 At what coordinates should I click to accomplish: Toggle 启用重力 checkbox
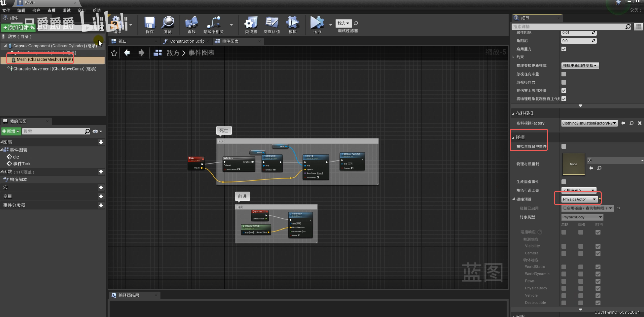pyautogui.click(x=564, y=49)
